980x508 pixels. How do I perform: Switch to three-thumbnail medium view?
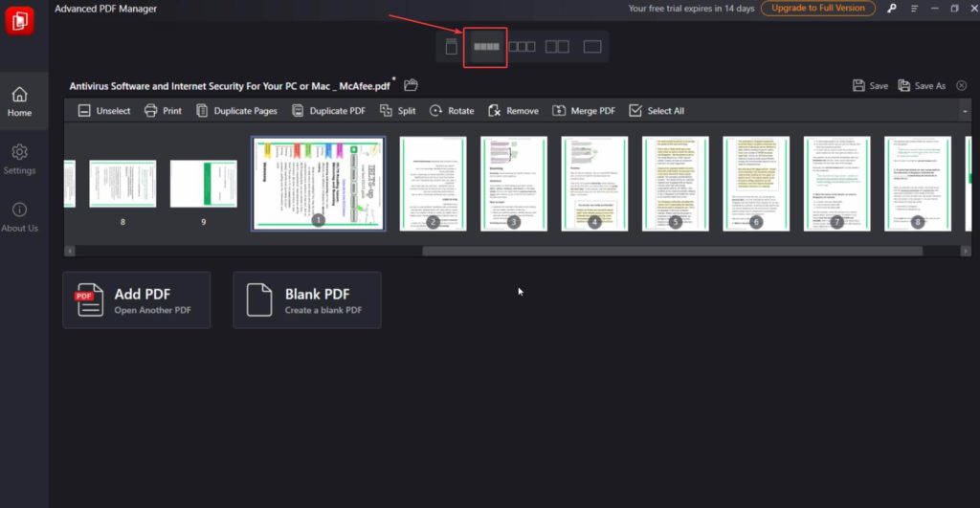click(522, 47)
